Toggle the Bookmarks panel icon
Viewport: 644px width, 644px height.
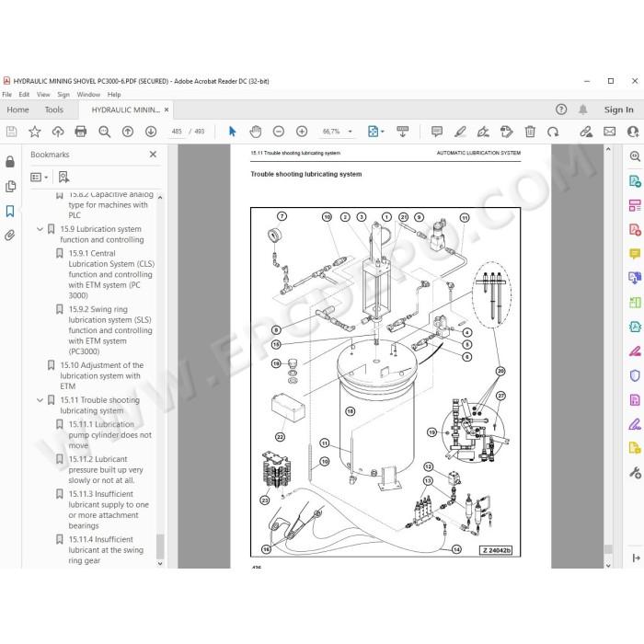pos(10,211)
